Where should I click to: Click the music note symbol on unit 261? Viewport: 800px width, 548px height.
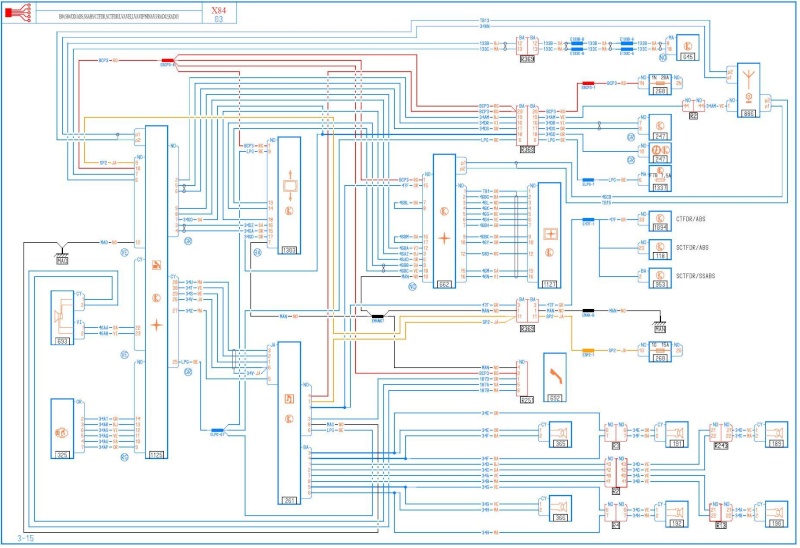tap(289, 398)
